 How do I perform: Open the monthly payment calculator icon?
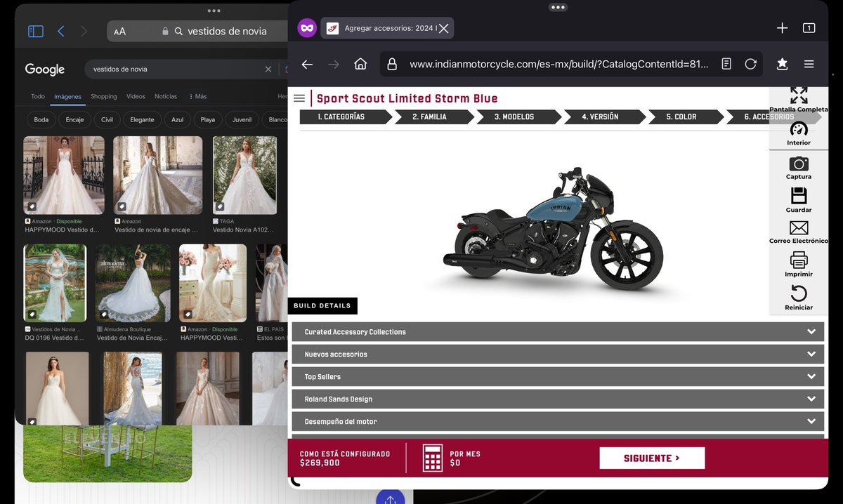432,458
